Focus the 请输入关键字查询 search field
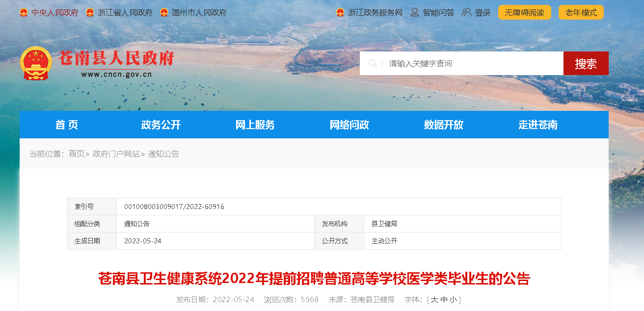Viewport: 644px width, 311px height. point(461,63)
